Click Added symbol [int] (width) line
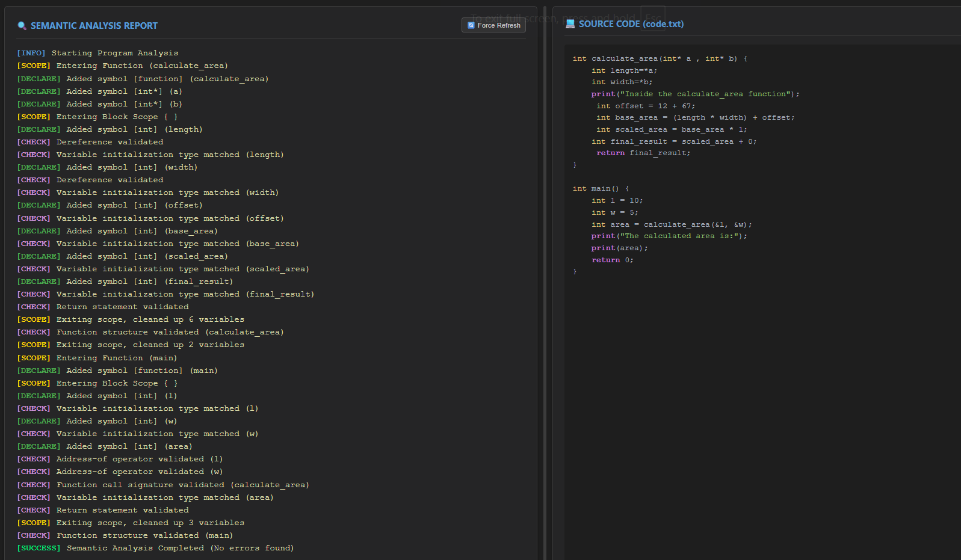 (x=107, y=167)
